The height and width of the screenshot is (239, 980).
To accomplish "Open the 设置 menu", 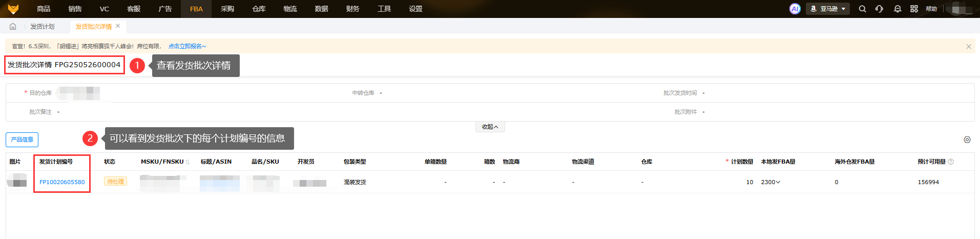I will pos(415,9).
